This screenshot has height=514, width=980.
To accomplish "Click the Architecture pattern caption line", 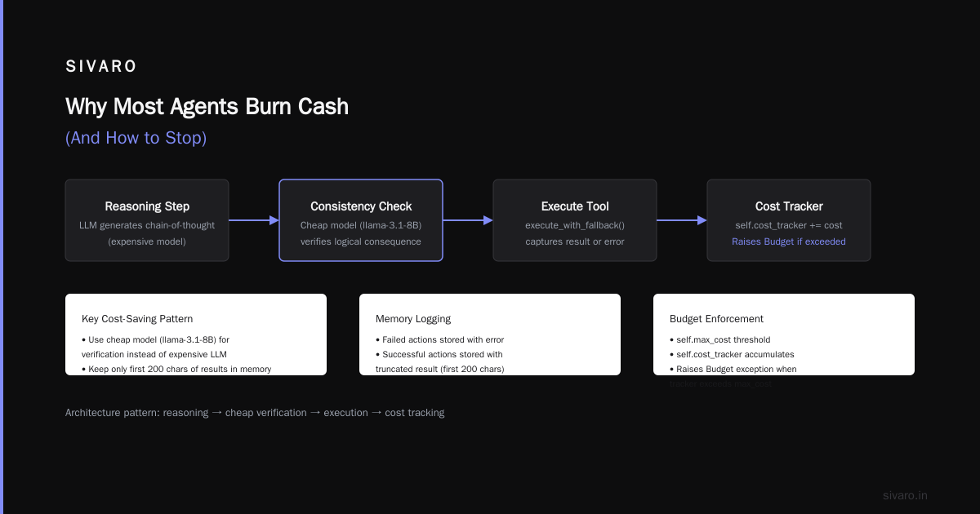I will 255,413.
